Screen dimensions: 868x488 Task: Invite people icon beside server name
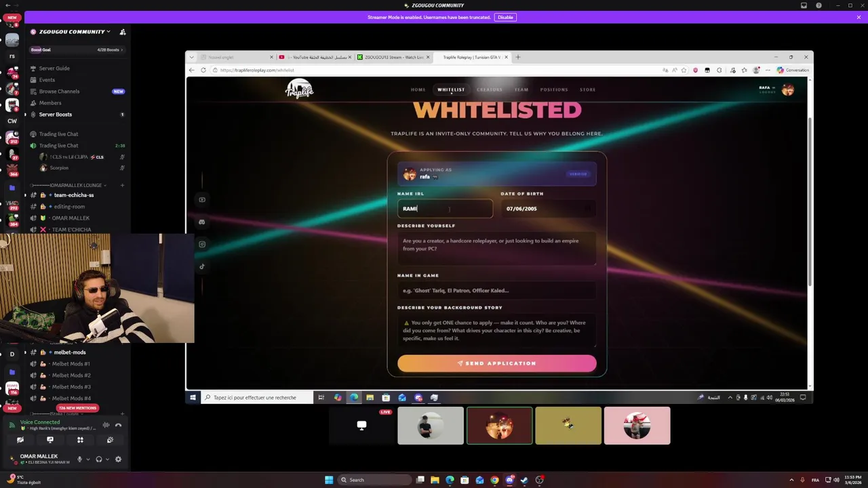click(123, 32)
